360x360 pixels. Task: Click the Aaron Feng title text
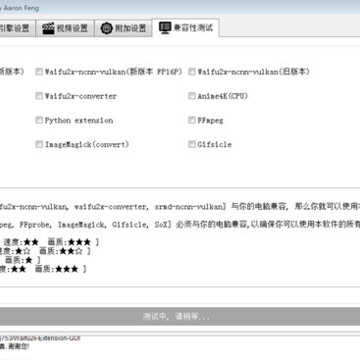pos(21,8)
